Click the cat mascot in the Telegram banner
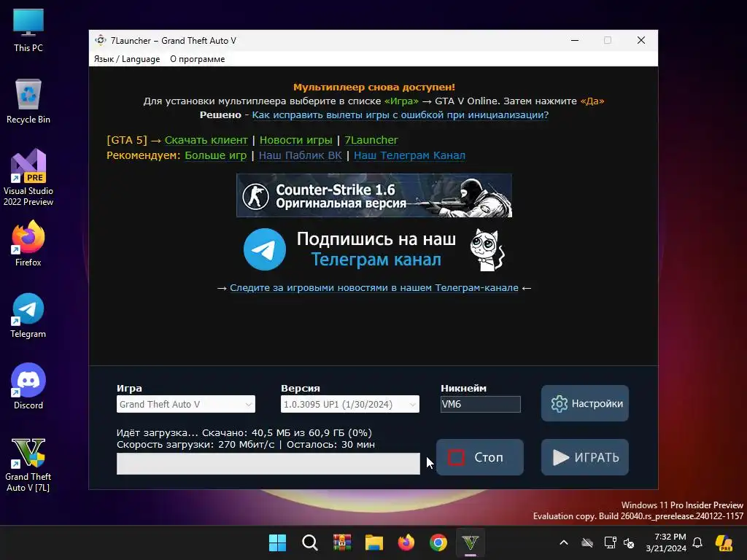747x560 pixels. 487,250
